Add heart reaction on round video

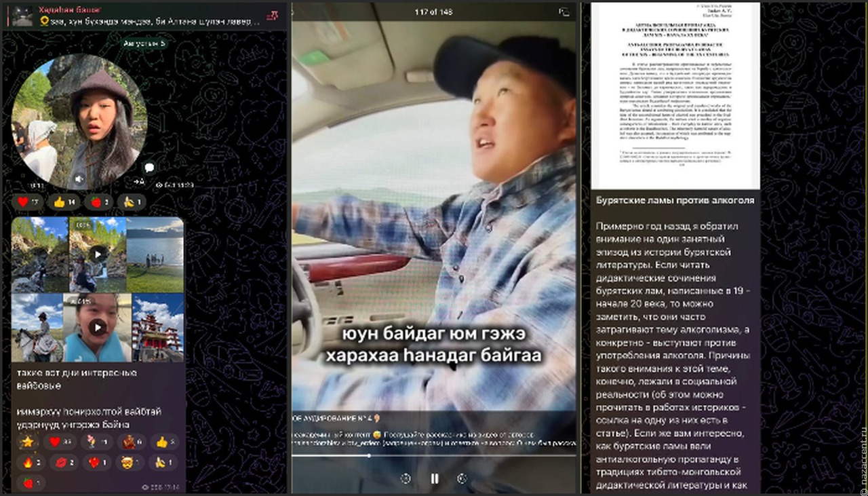(x=28, y=202)
